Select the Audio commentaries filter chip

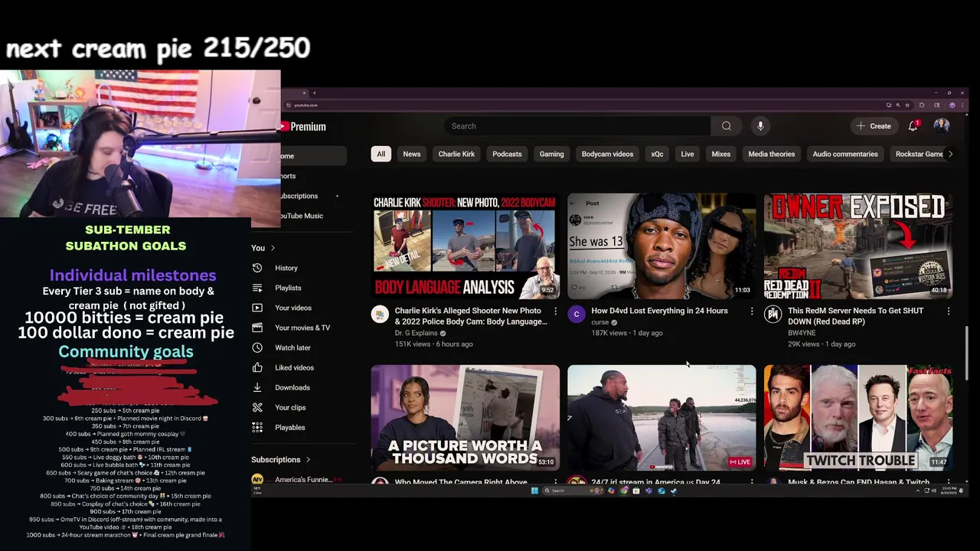pyautogui.click(x=845, y=154)
